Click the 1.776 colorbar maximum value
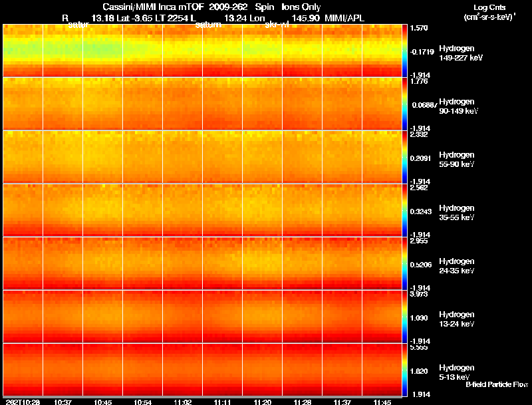532x405 pixels. point(419,81)
